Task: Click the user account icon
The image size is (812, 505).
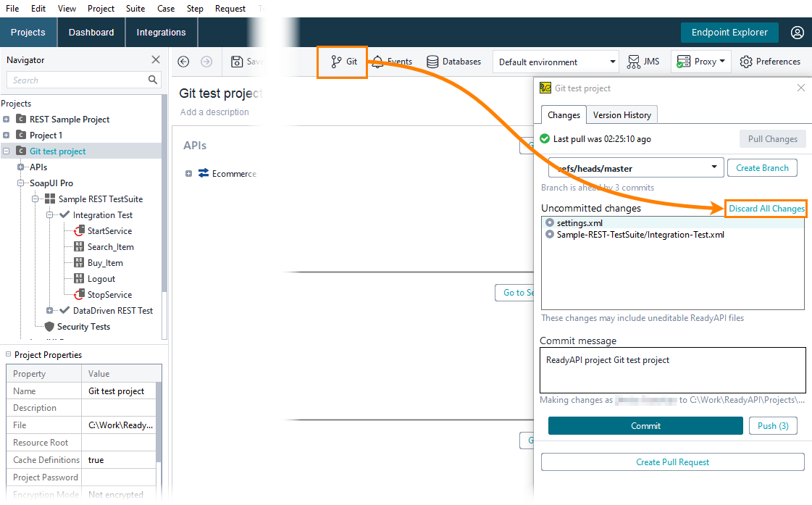Action: click(x=798, y=32)
